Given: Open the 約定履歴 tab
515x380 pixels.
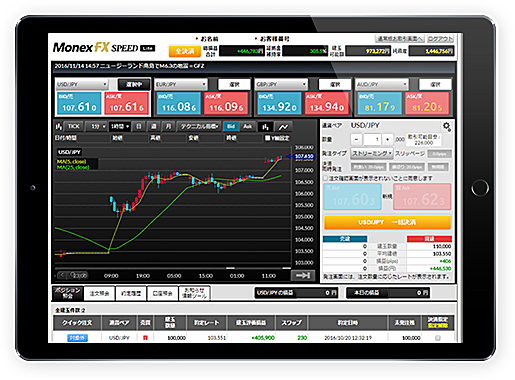Looking at the screenshot, I should (x=131, y=293).
